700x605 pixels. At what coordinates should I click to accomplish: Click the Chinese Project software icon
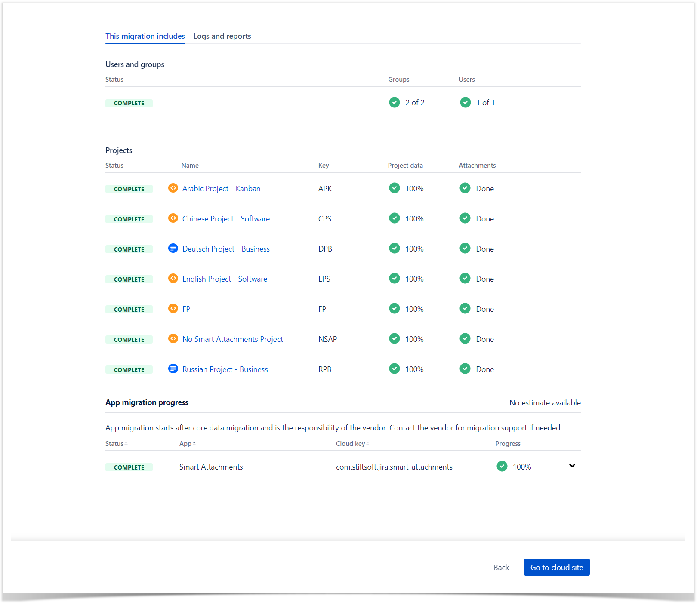coord(173,218)
